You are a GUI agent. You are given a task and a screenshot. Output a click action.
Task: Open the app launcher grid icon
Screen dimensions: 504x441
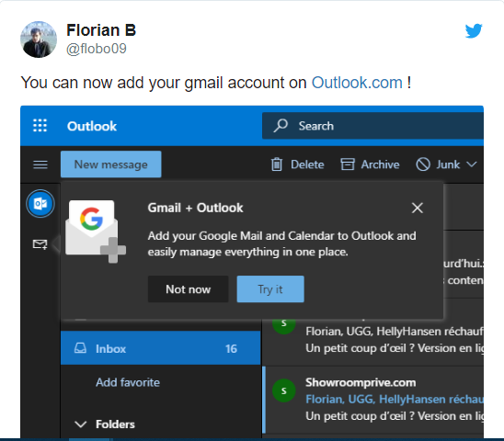[40, 126]
